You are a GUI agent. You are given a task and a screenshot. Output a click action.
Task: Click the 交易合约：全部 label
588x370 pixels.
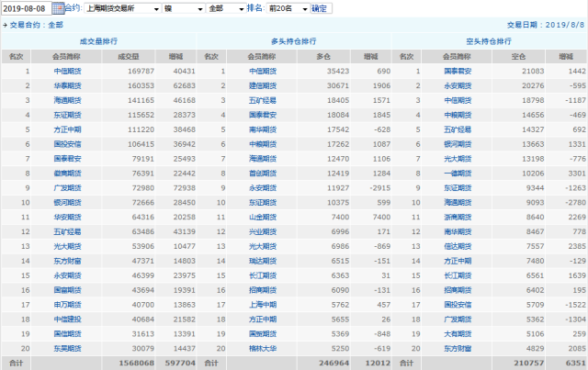[x=37, y=25]
